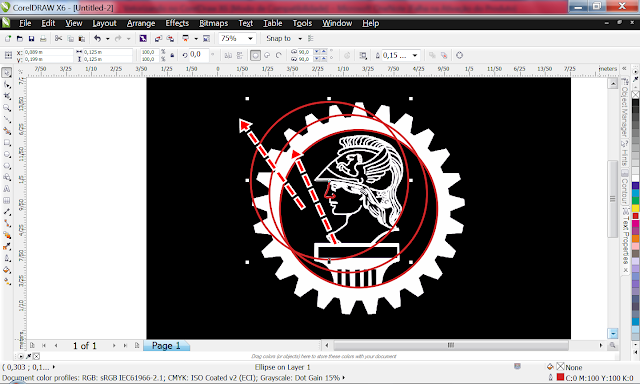Open the application launcher dropdown arrow

[196, 38]
